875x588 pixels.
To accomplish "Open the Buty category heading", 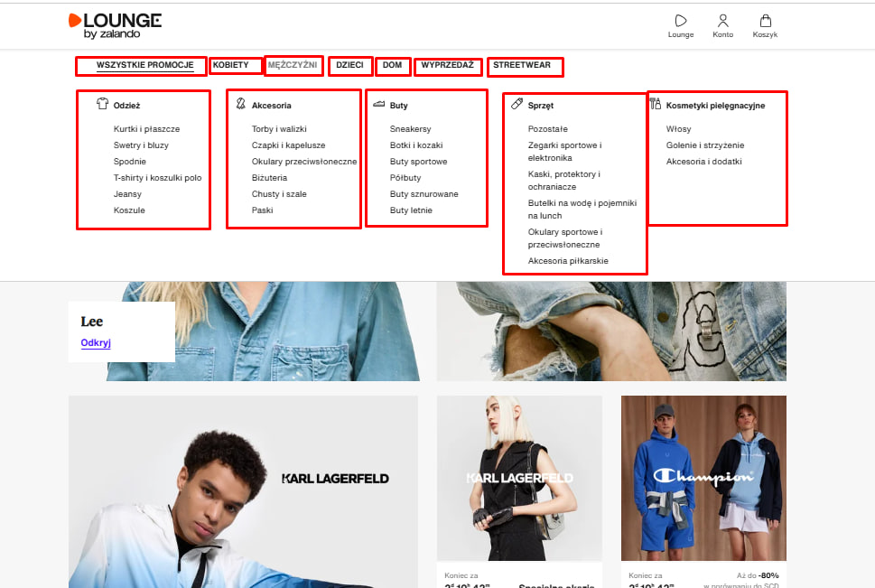I will pos(399,106).
